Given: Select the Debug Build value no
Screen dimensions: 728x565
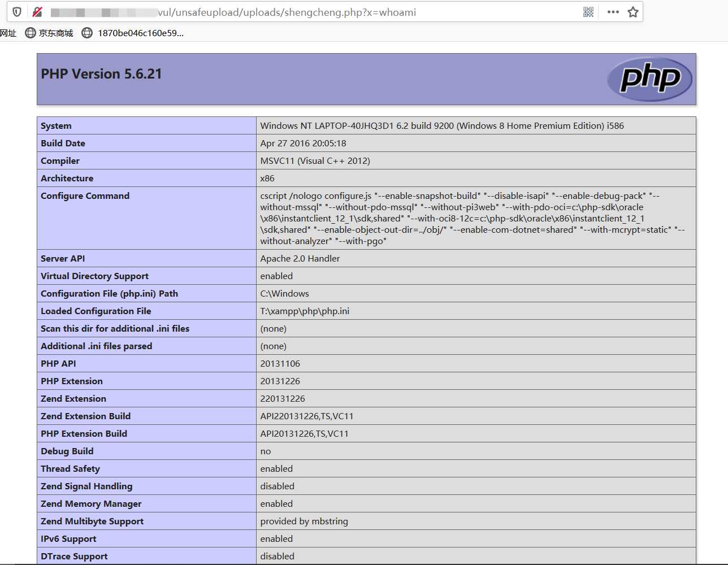Looking at the screenshot, I should (x=266, y=451).
